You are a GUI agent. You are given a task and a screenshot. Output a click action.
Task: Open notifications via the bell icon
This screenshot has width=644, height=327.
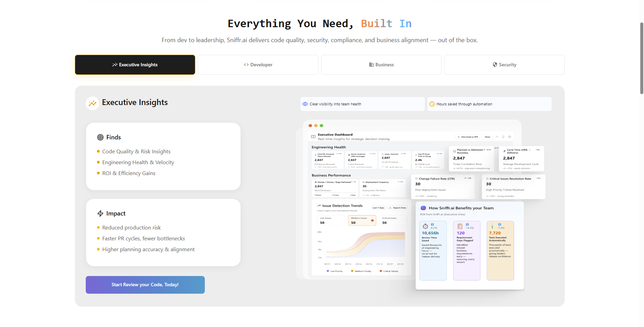(503, 137)
